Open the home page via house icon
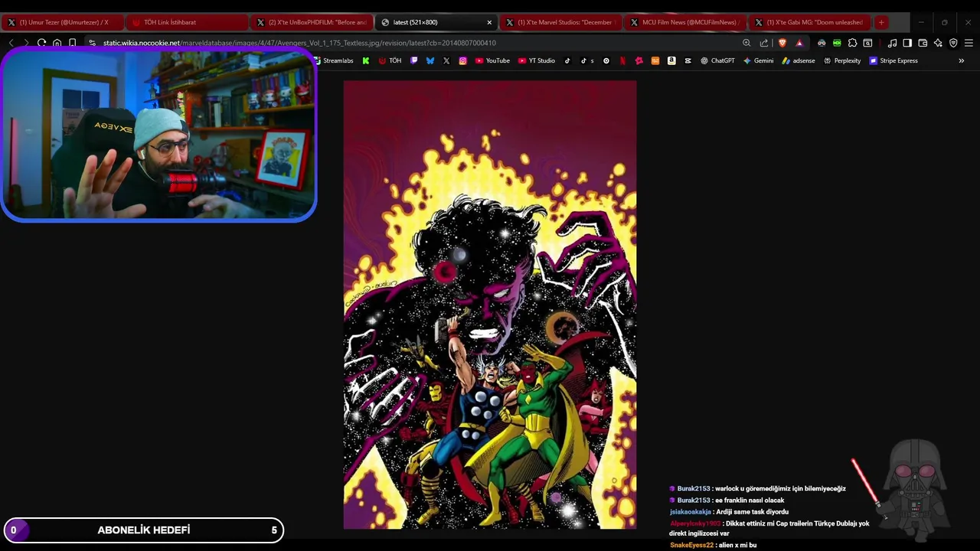This screenshot has width=980, height=551. (57, 43)
